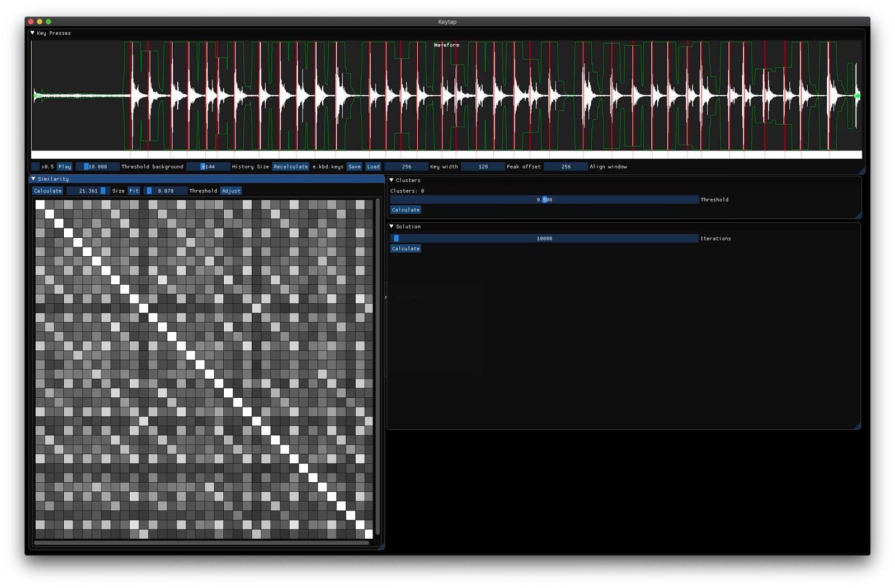Screen dimensions: 895x588
Task: Play the recorded keyboard audio
Action: click(64, 166)
